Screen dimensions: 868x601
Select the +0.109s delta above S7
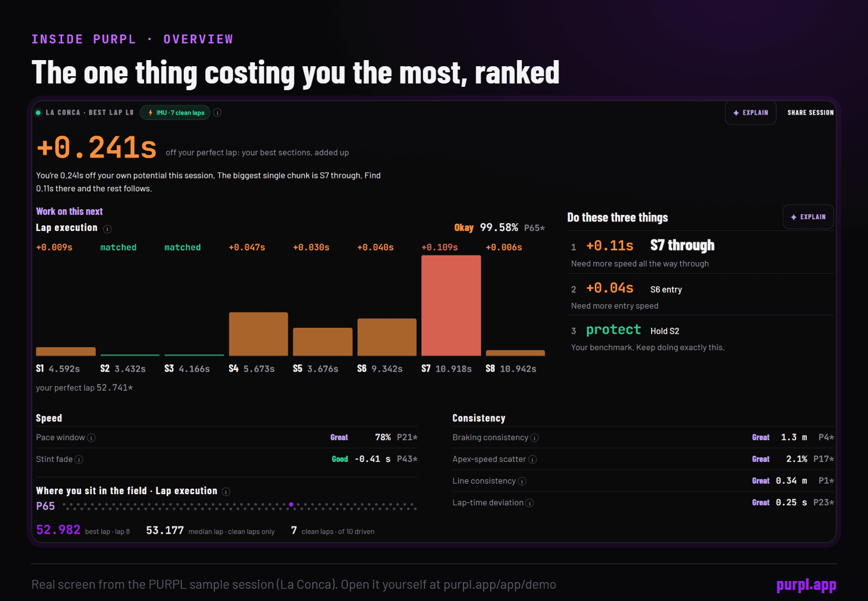[440, 248]
